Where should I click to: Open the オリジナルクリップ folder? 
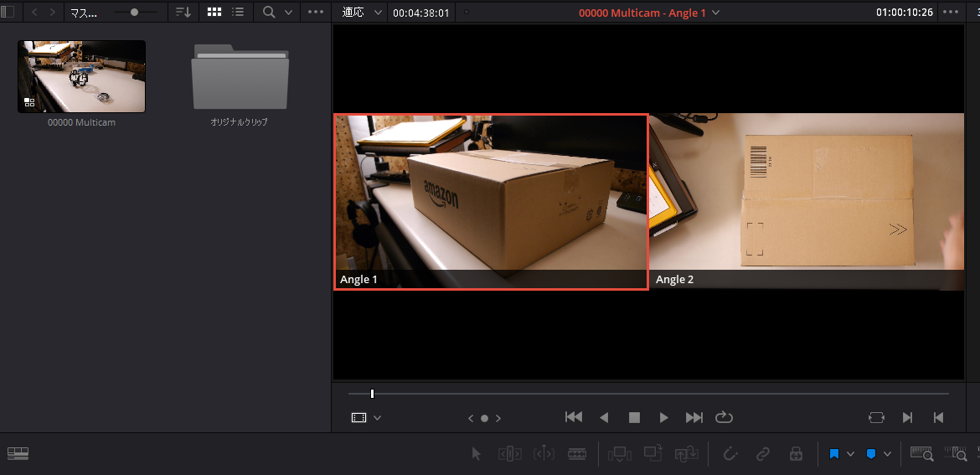click(x=240, y=78)
